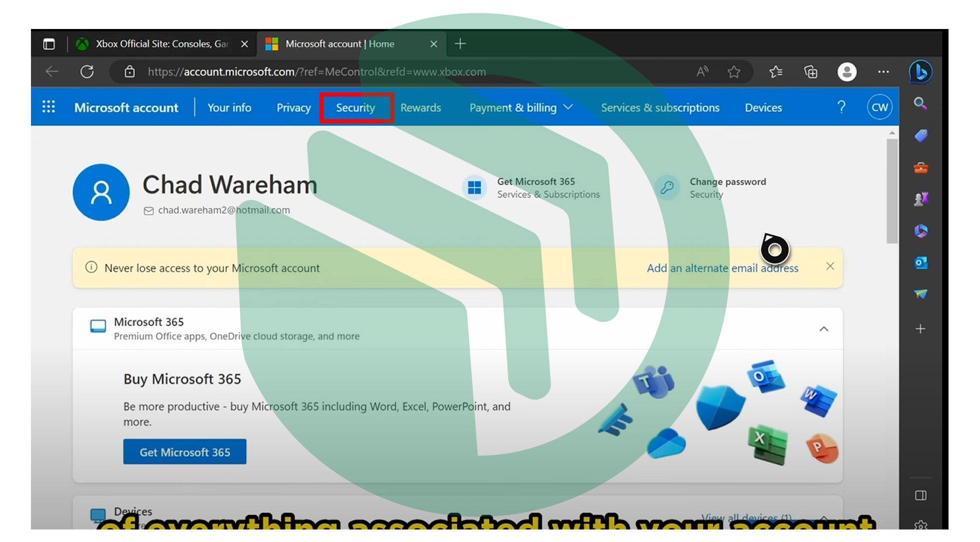Open the Collections icon
Viewport: 980px width, 542px height.
click(x=811, y=72)
